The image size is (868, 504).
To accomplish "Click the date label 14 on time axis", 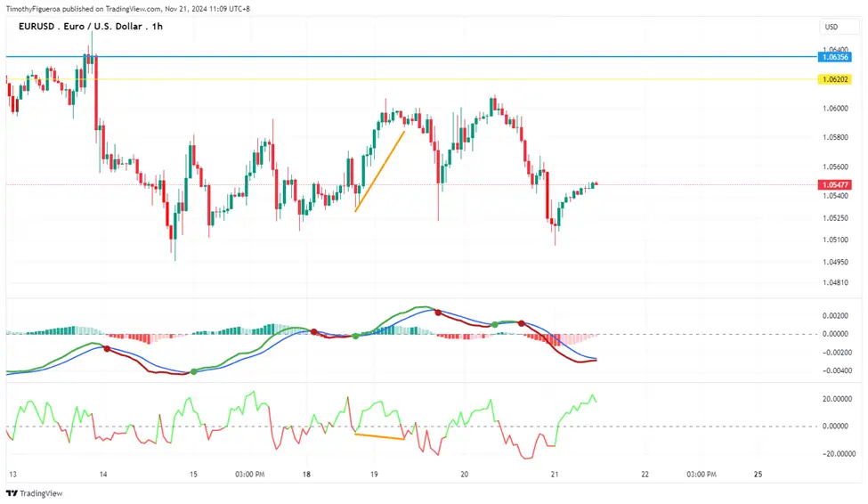I will pyautogui.click(x=103, y=474).
